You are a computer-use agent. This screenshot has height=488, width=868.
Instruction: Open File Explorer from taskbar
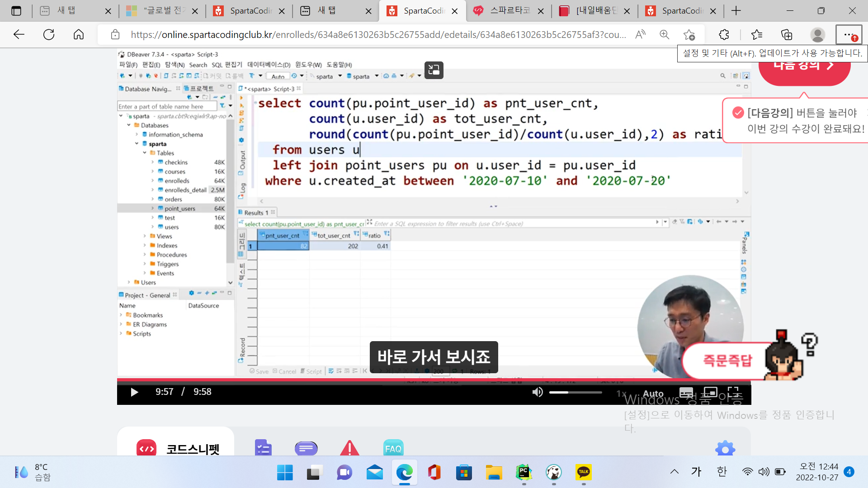494,473
